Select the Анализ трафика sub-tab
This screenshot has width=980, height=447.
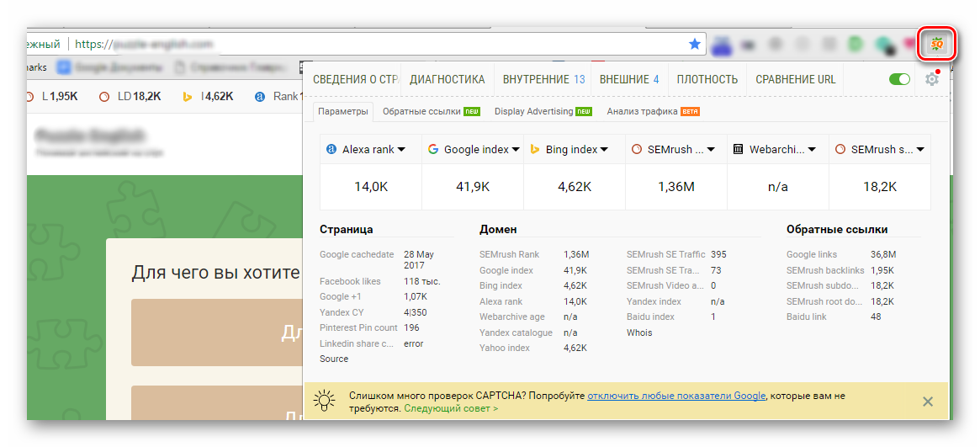(x=653, y=111)
